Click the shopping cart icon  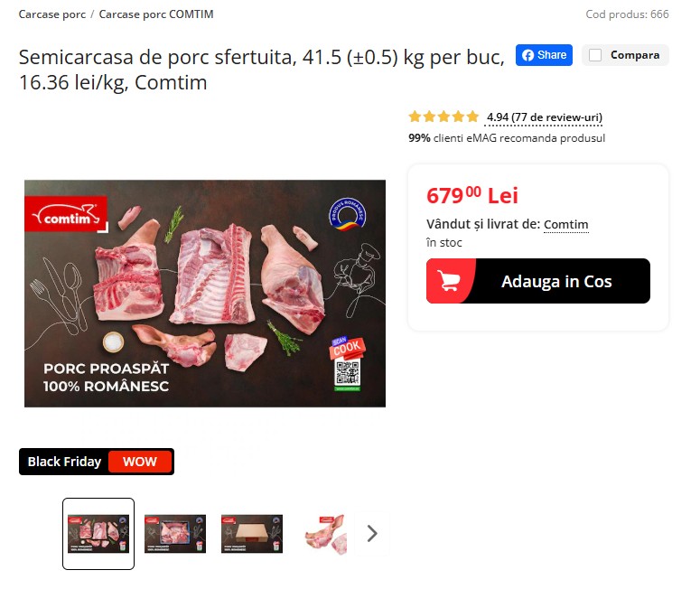point(449,281)
